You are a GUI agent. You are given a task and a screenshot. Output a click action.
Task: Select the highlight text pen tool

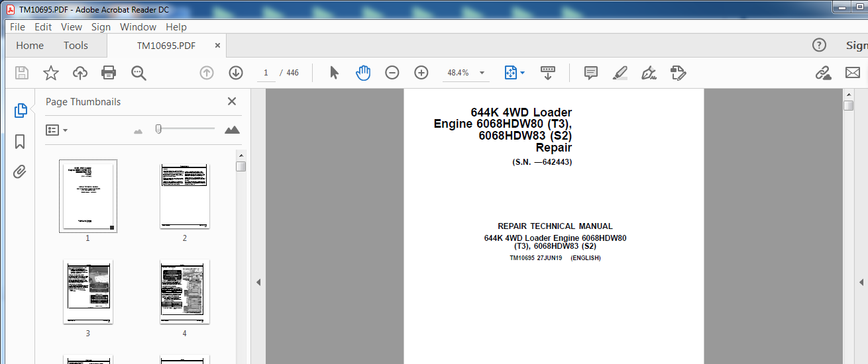pos(620,73)
